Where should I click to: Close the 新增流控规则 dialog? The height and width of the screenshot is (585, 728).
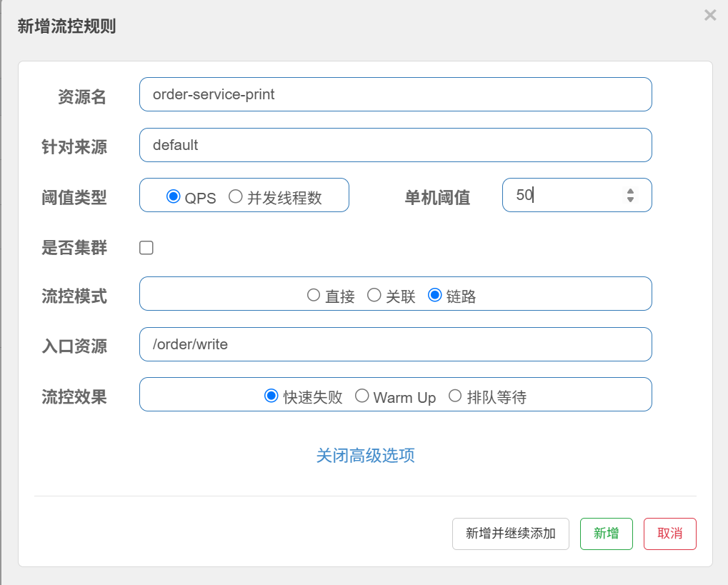[x=710, y=15]
